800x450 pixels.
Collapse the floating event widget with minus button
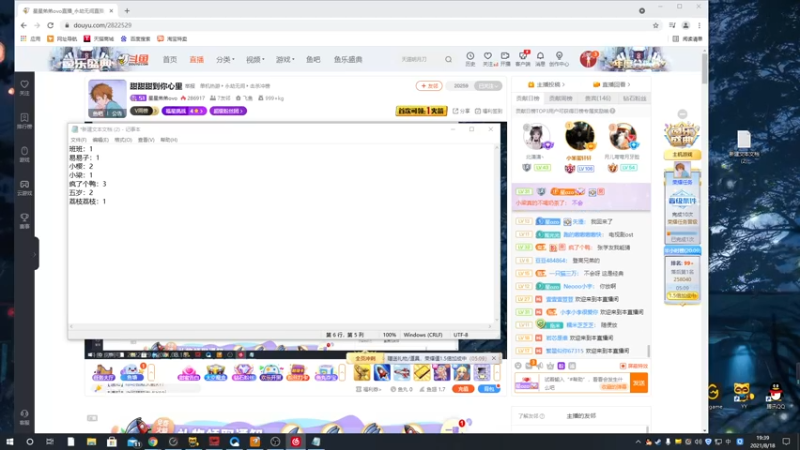point(682,114)
